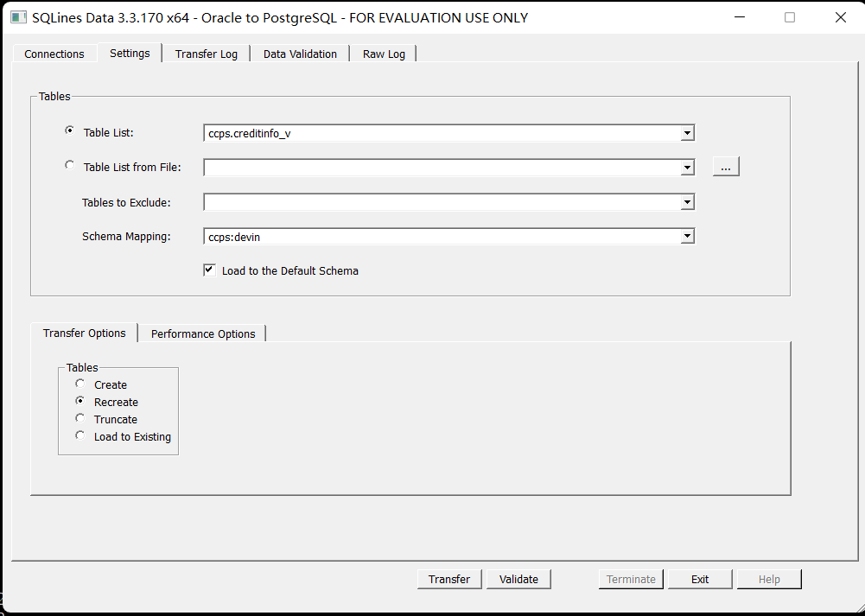Switch to the Data Validation tab
865x616 pixels.
[300, 54]
